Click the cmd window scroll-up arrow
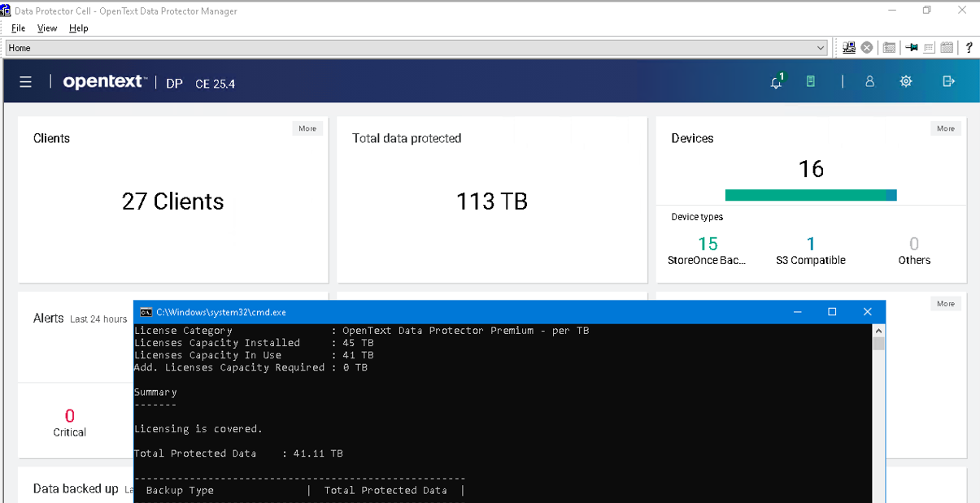 878,331
